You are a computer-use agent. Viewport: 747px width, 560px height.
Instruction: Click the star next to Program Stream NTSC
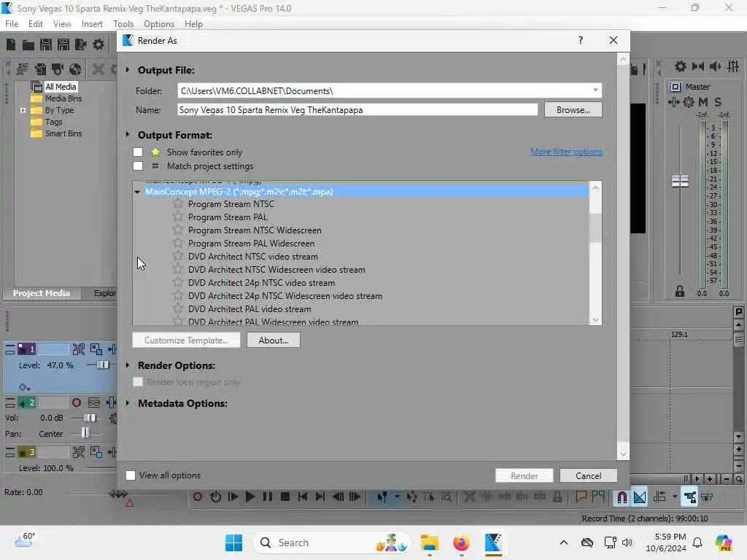coord(178,204)
